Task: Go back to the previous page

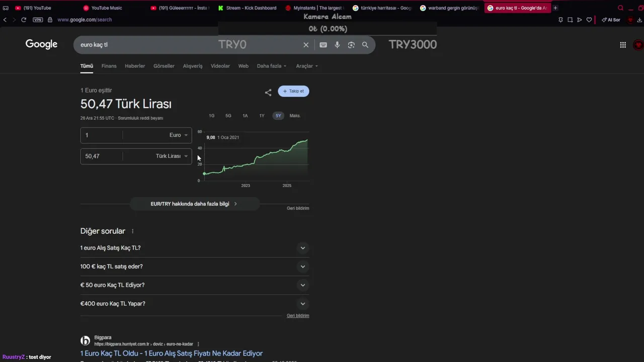Action: 5,20
